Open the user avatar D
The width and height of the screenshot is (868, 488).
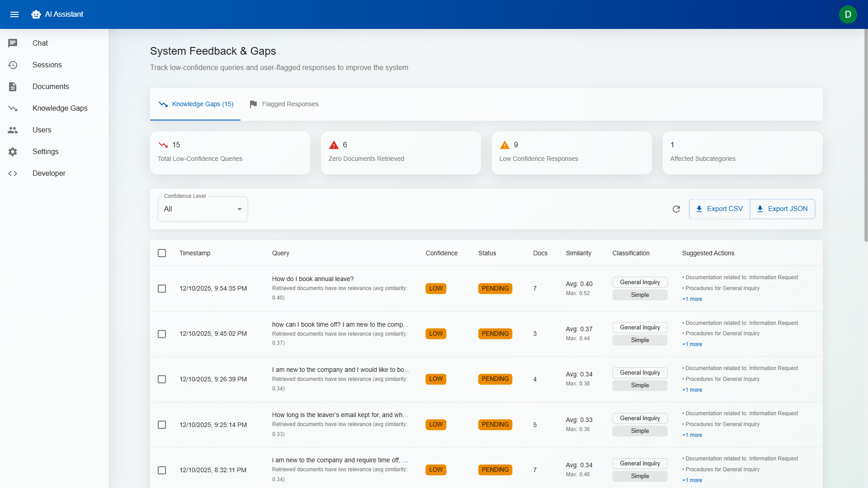[848, 14]
